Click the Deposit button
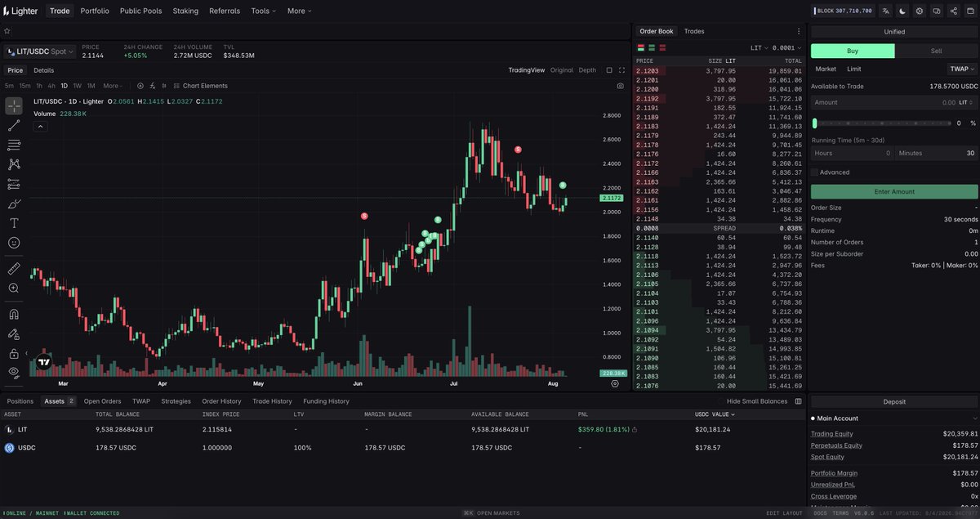The width and height of the screenshot is (980, 519). coord(894,401)
